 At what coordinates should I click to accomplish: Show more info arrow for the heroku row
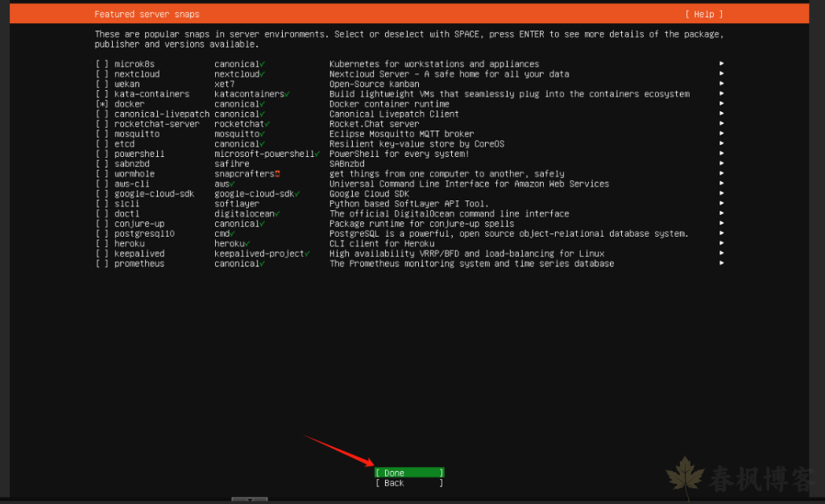pos(721,244)
